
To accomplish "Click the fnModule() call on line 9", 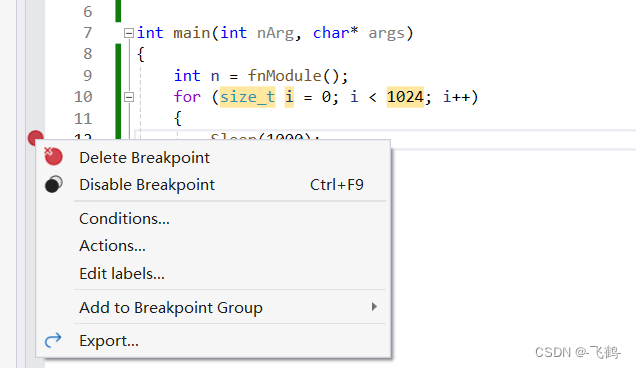I will pyautogui.click(x=298, y=76).
